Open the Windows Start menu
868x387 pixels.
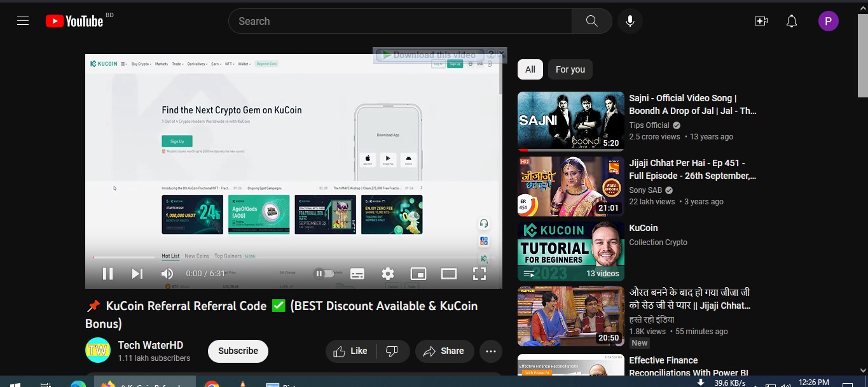15,384
